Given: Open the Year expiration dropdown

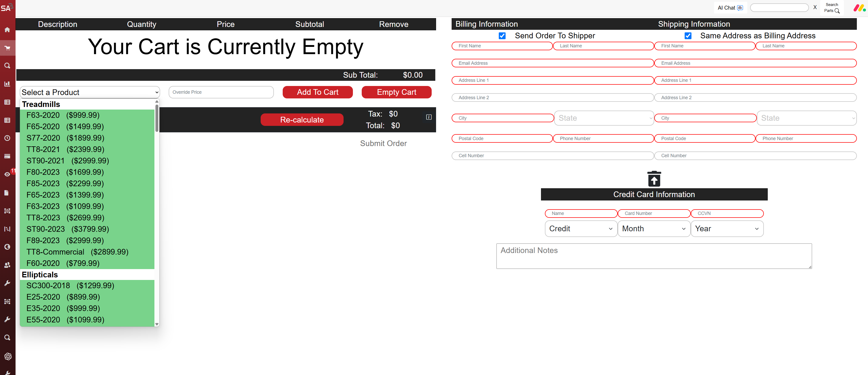Looking at the screenshot, I should point(727,229).
